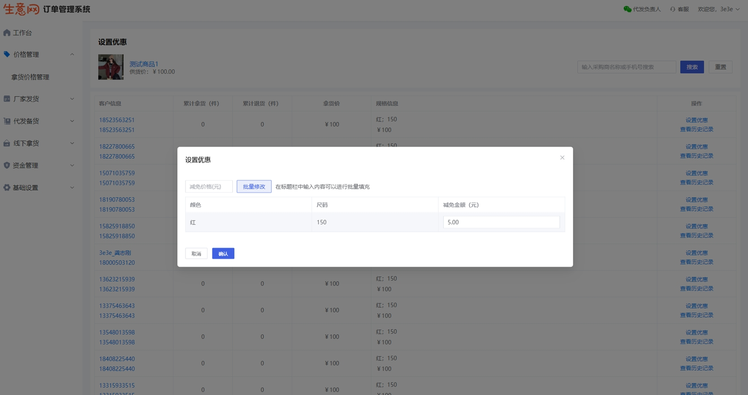Click the 客服 headset icon
Image resolution: width=748 pixels, height=395 pixels.
[673, 9]
